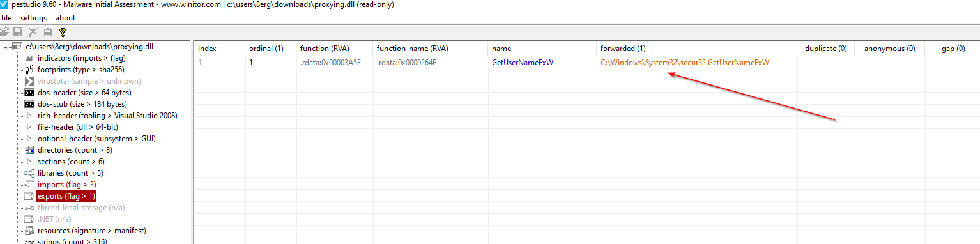Image resolution: width=980 pixels, height=244 pixels.
Task: Expand the sections arrow
Action: coord(29,162)
